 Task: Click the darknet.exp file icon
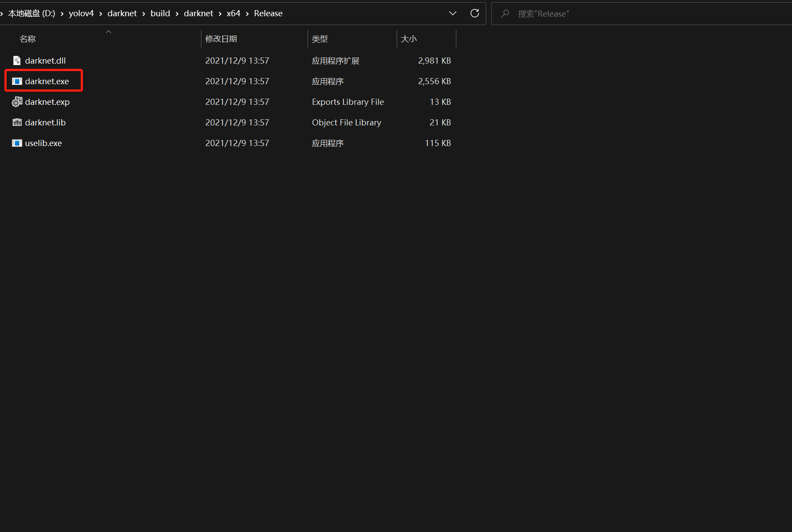point(17,102)
